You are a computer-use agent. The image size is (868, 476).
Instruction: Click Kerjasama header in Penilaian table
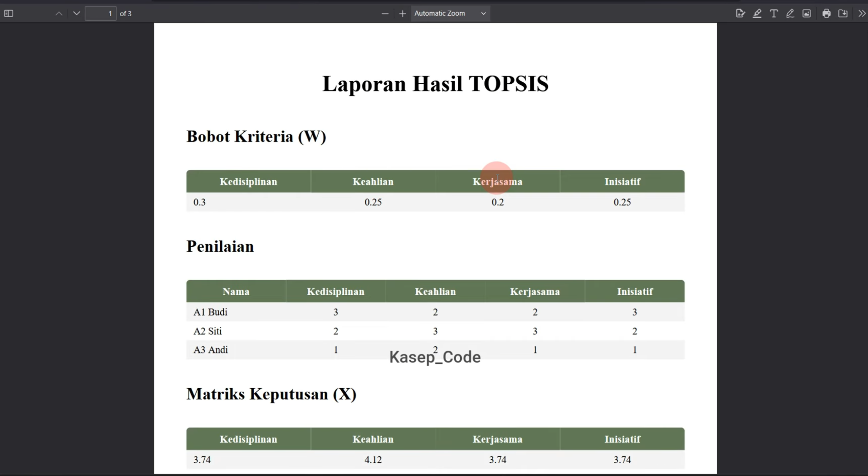pyautogui.click(x=535, y=292)
